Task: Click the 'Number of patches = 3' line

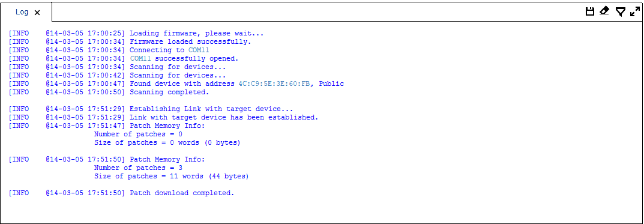Action: [x=138, y=168]
